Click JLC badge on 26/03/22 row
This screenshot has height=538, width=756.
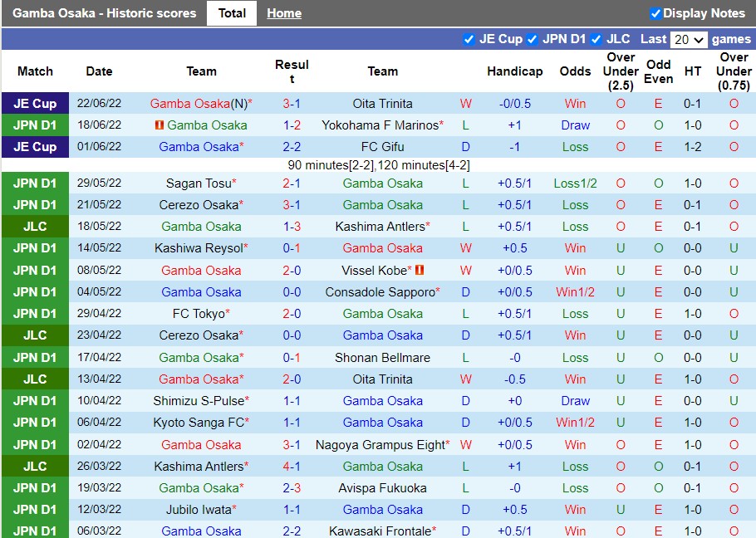[35, 466]
